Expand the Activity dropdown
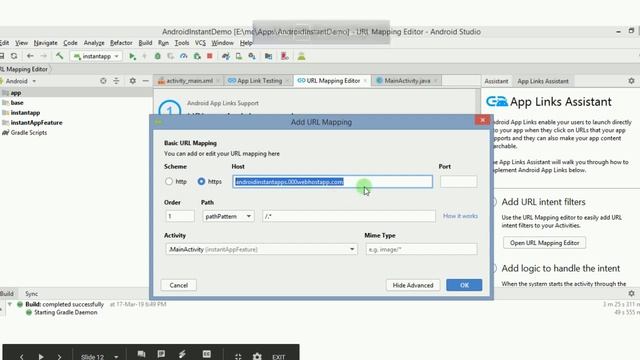640x360 pixels. (x=261, y=249)
